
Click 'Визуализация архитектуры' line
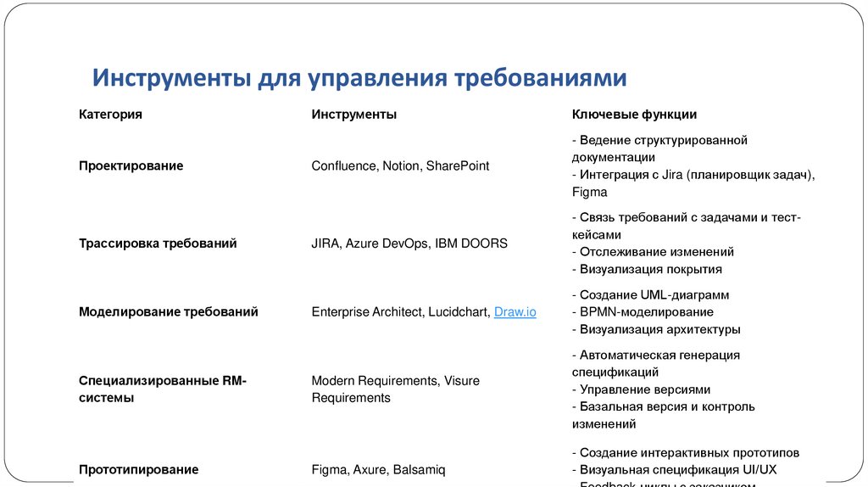pos(656,329)
